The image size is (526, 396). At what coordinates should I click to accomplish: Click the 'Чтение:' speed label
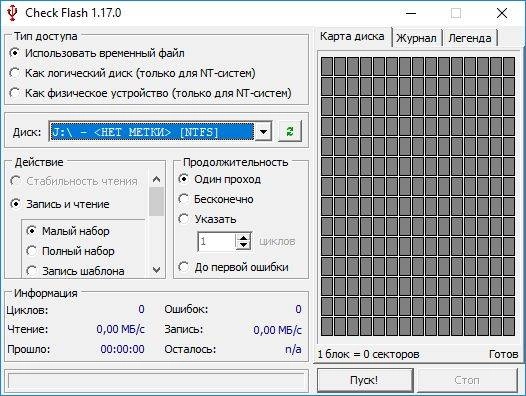[x=28, y=329]
